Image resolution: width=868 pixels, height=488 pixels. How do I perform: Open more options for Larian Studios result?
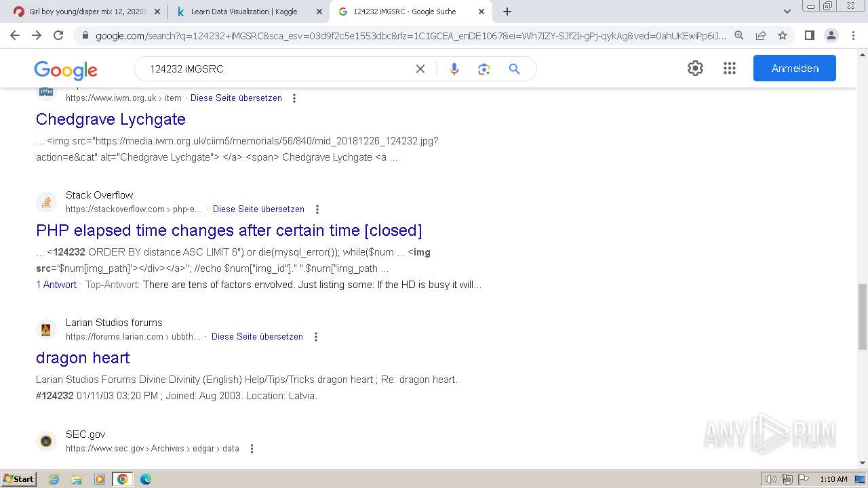(x=315, y=337)
